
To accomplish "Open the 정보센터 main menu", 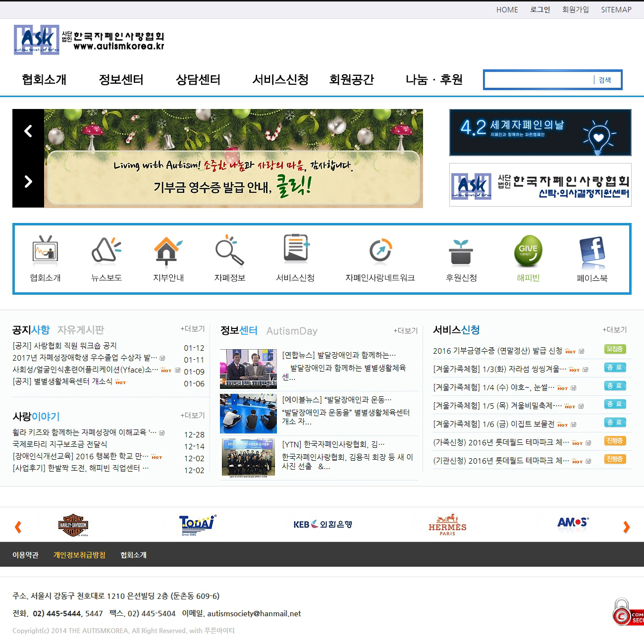I will (x=121, y=80).
